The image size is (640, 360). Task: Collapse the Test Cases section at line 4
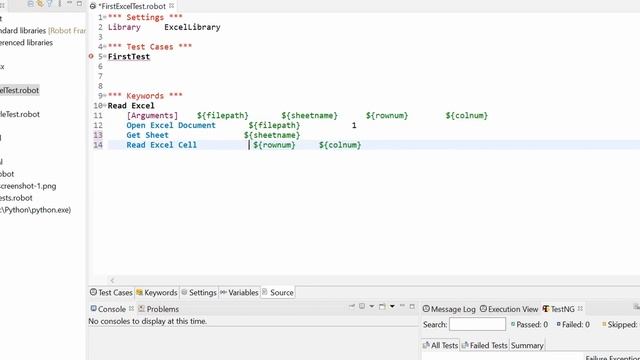(105, 47)
